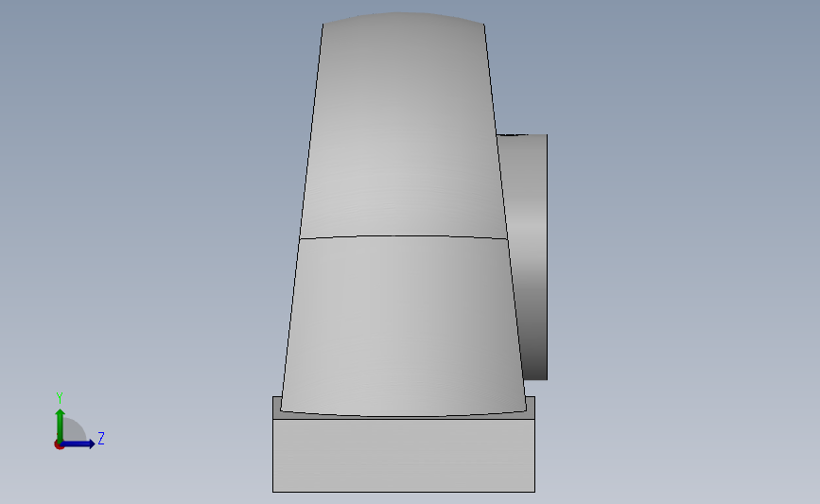820x504 pixels.
Task: Select the lower tapered face of the model
Action: 403,324
